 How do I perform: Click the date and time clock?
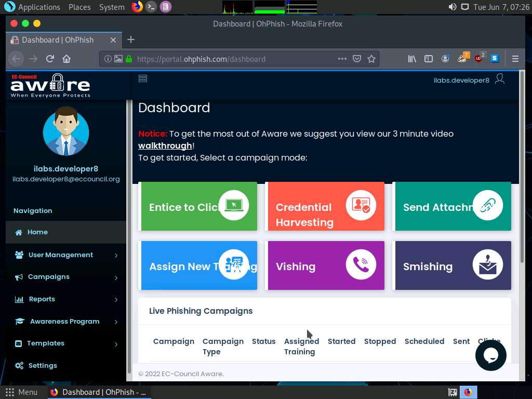[x=501, y=7]
